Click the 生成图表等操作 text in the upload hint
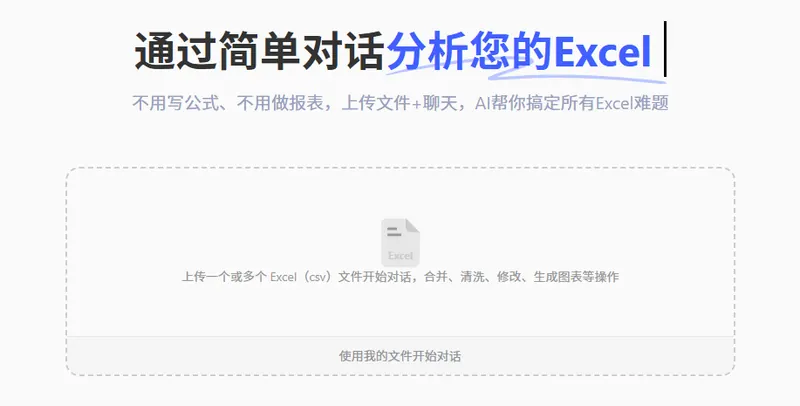 (576, 277)
